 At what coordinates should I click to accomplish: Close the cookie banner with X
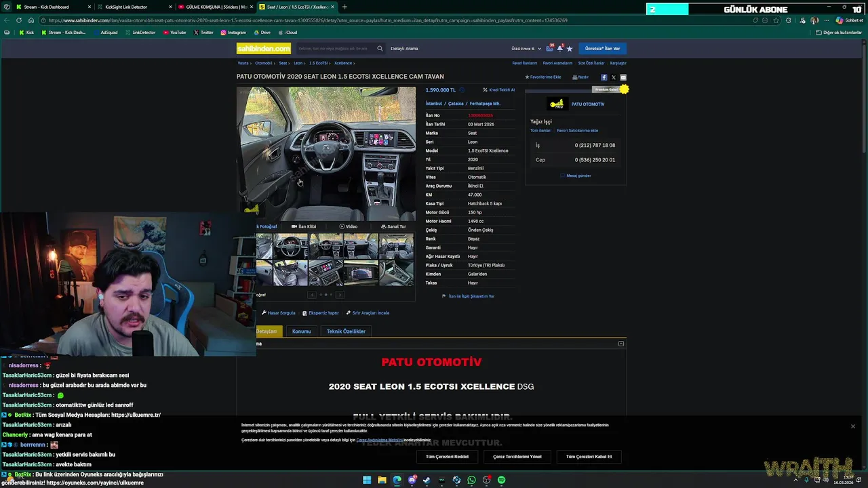coord(853,426)
